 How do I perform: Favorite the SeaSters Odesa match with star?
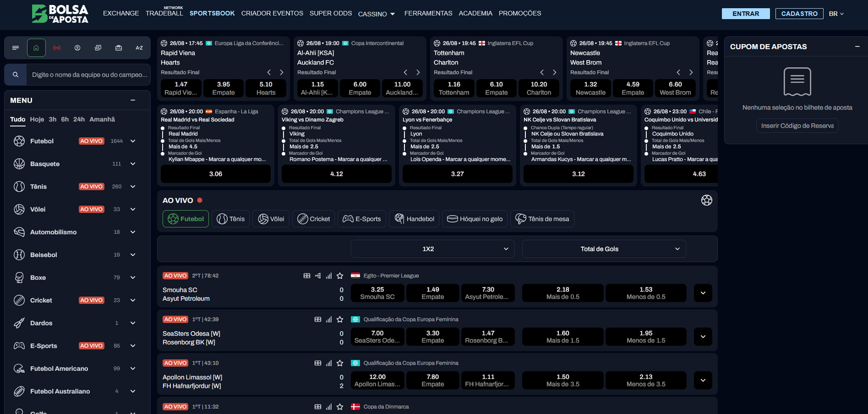click(339, 319)
